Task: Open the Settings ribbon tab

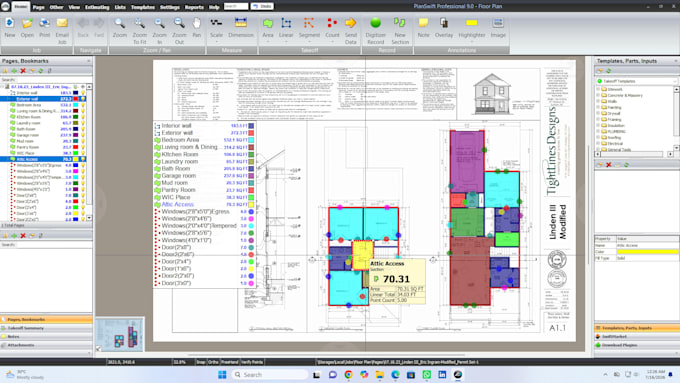Action: tap(170, 7)
